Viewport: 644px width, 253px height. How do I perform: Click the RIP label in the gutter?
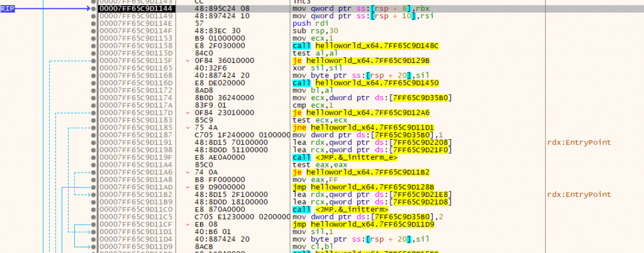[8, 9]
